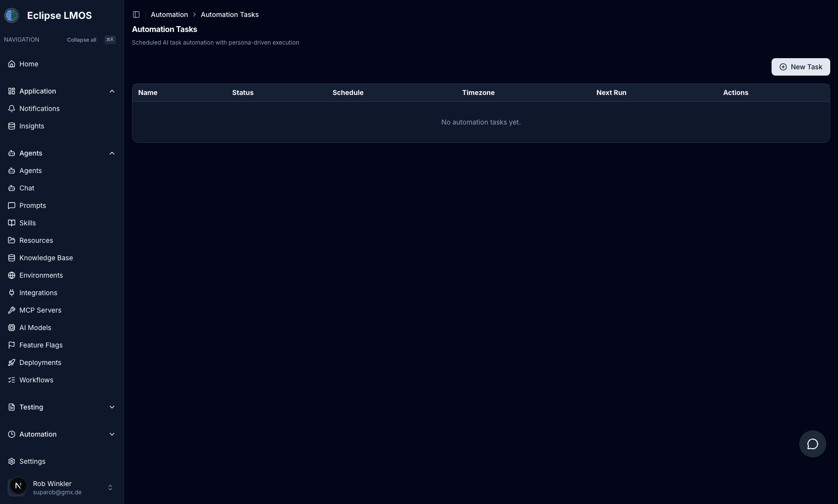Open Feature Flags in the sidebar
The width and height of the screenshot is (838, 504).
tap(62, 345)
